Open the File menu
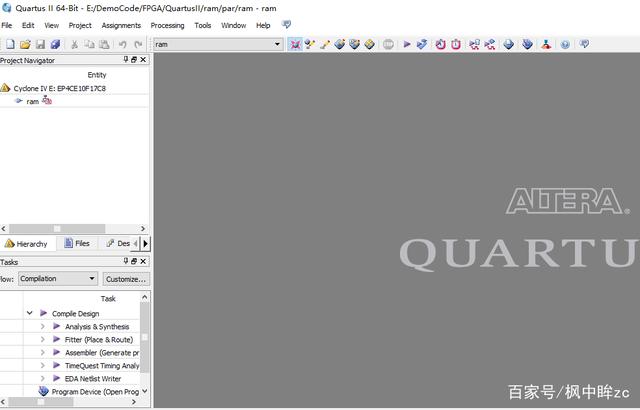 click(x=7, y=25)
